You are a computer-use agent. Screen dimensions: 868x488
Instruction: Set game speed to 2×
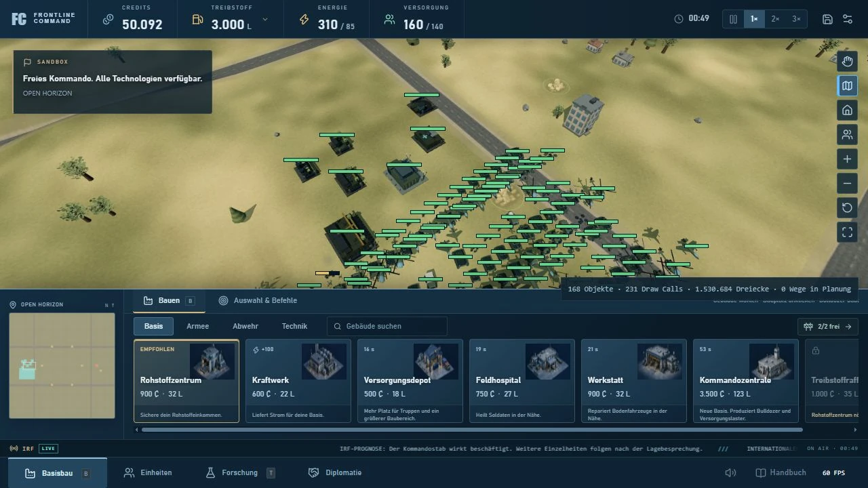tap(775, 19)
